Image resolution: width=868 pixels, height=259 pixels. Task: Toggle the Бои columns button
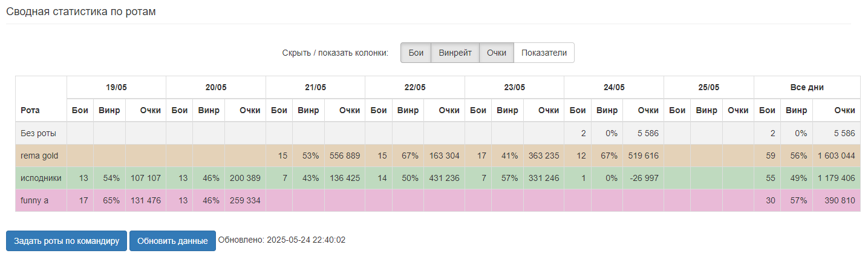tap(416, 53)
